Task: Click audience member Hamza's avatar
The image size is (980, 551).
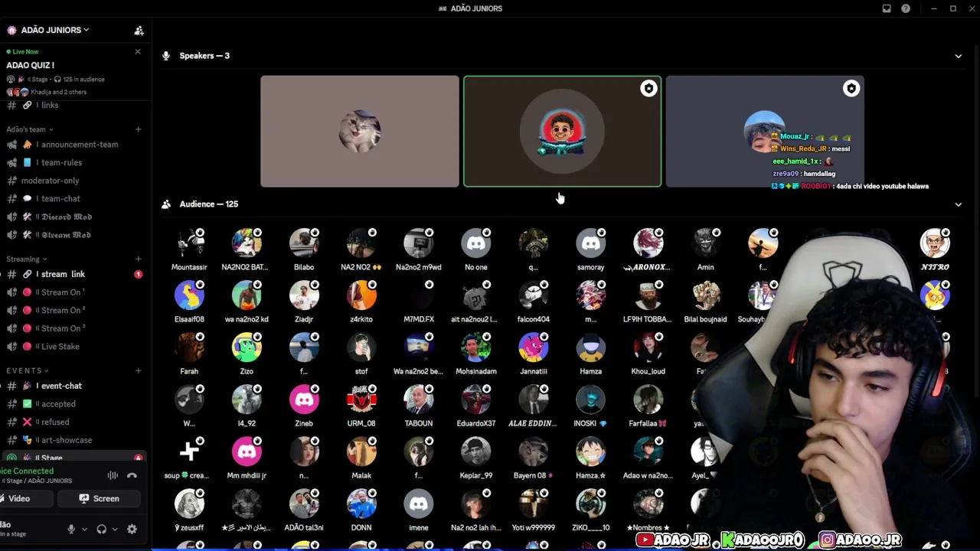Action: 591,347
